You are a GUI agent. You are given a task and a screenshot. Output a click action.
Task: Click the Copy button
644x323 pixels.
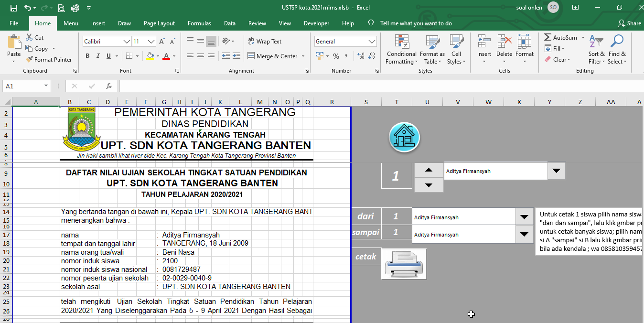click(36, 48)
